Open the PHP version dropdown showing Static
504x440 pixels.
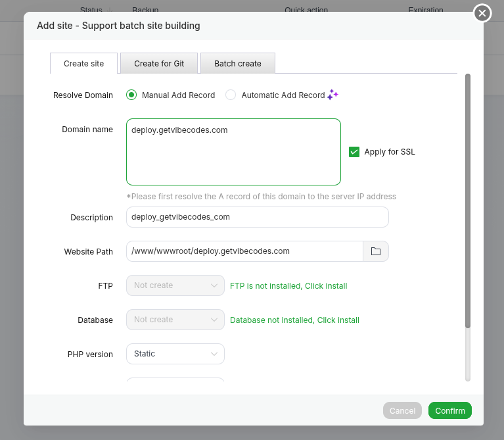175,354
